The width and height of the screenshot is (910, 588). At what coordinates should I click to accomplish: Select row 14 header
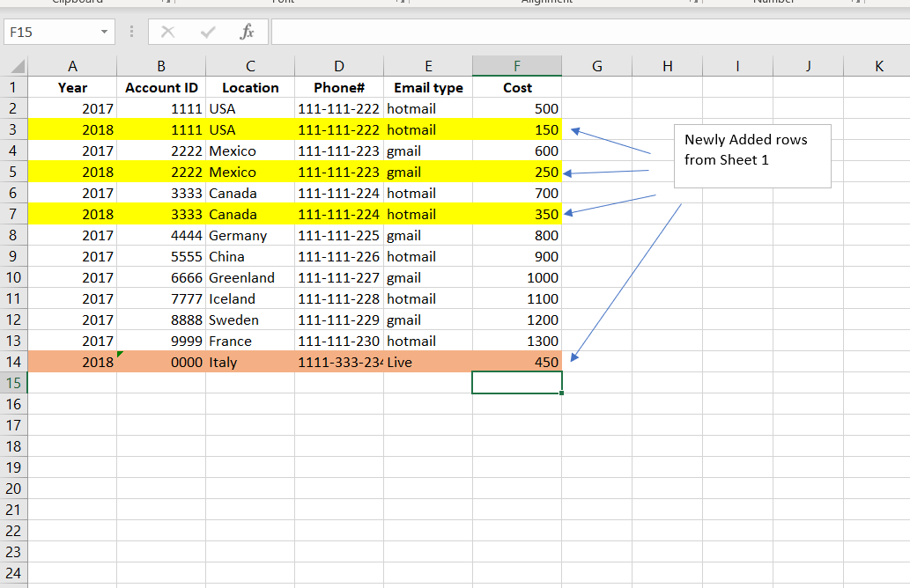[13, 362]
